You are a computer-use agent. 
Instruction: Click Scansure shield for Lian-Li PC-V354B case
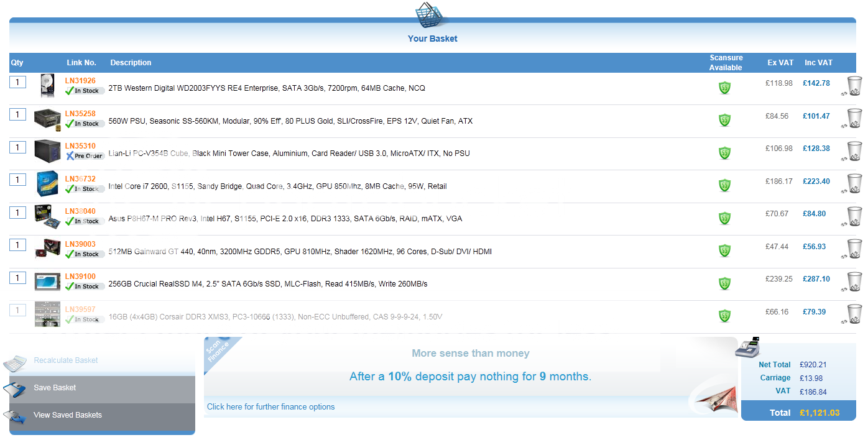(x=724, y=152)
